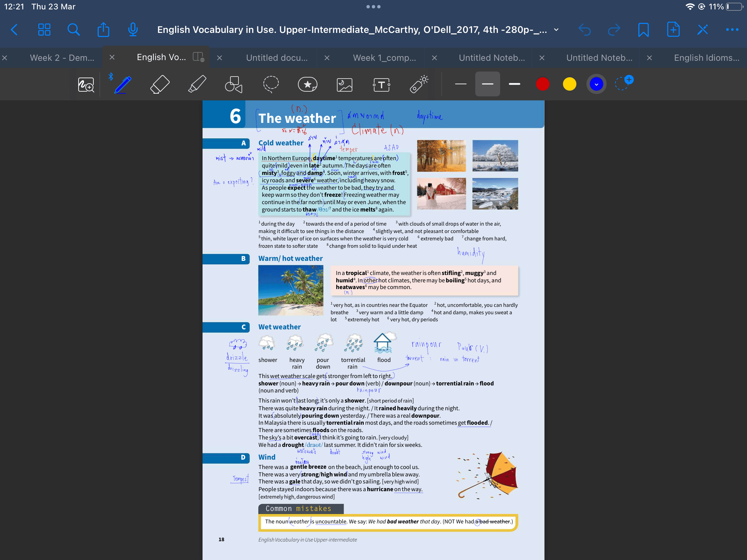Expand the document title dropdown
The width and height of the screenshot is (747, 560).
coord(556,30)
